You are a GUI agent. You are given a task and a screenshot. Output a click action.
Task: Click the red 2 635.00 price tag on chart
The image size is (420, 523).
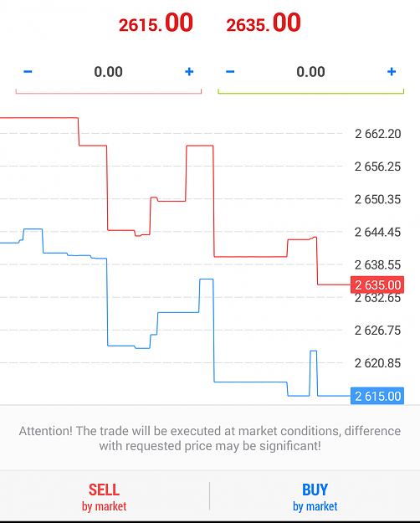pyautogui.click(x=377, y=285)
